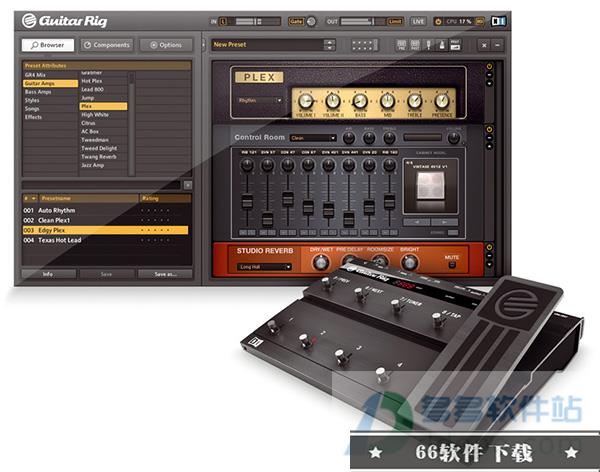Choose Jump amp sub-attribute
Screen dimensions: 600x472
pyautogui.click(x=103, y=98)
